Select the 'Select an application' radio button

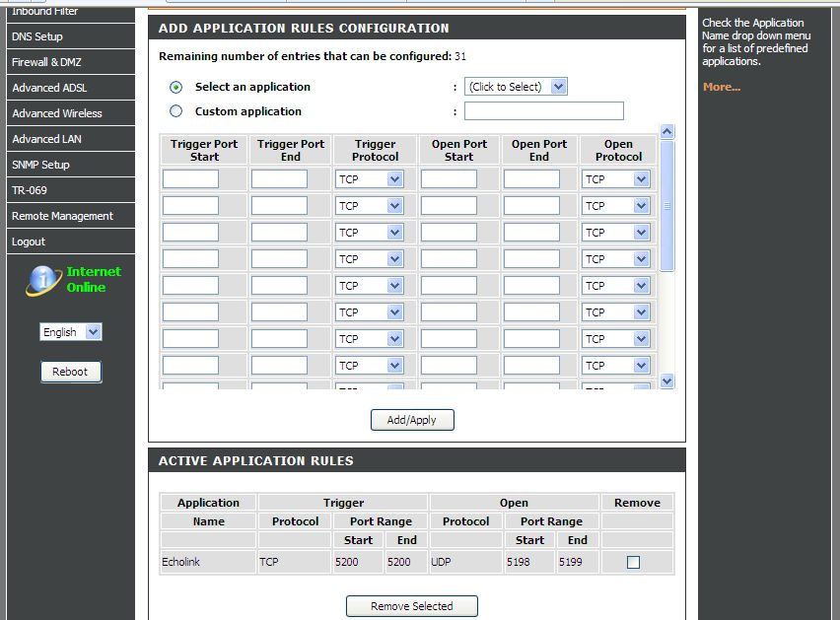tap(175, 88)
